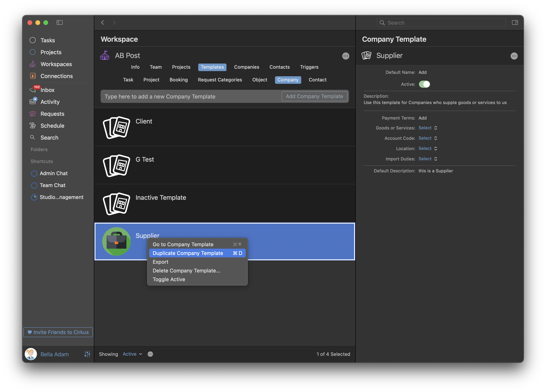This screenshot has width=546, height=392.
Task: Select Duplicate Company Template menu item
Action: tap(188, 253)
